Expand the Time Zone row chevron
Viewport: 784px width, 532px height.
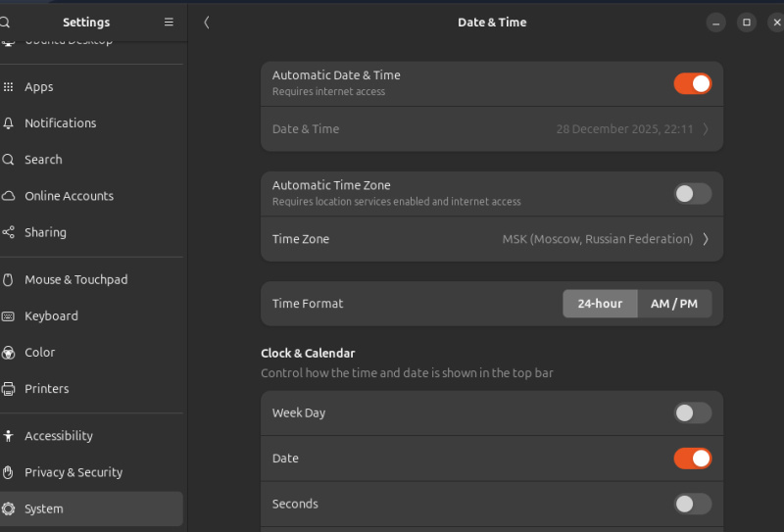click(x=706, y=239)
